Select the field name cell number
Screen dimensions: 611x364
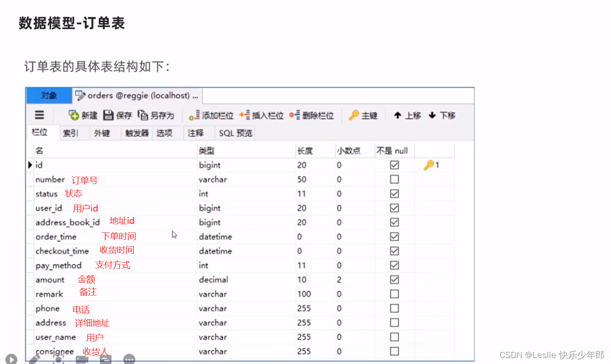pyautogui.click(x=115, y=179)
